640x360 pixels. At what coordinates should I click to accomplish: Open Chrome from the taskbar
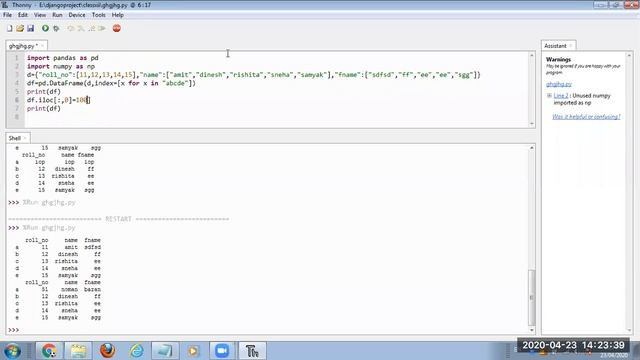click(49, 351)
